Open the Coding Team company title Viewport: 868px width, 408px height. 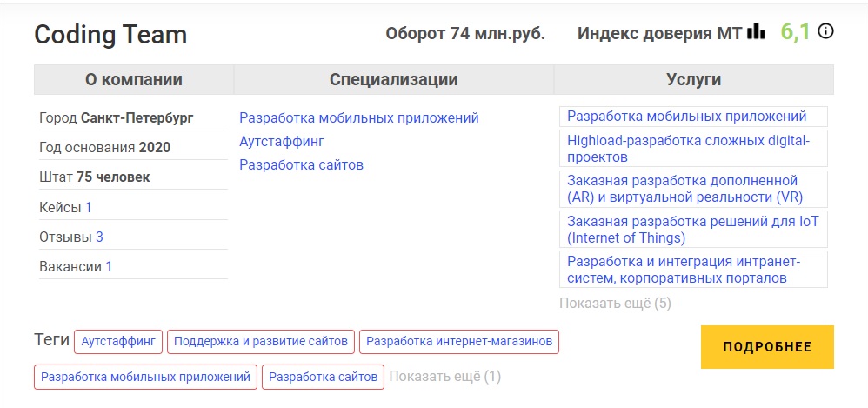(110, 35)
